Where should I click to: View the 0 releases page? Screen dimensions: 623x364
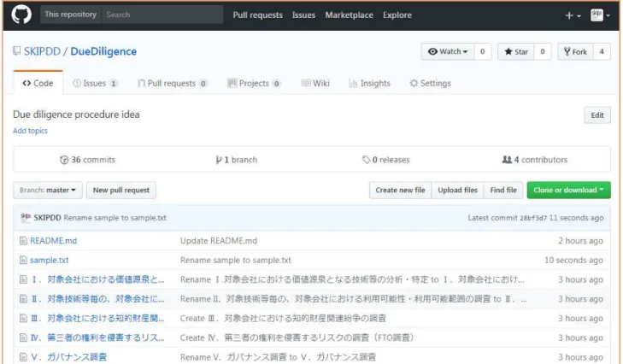(x=385, y=160)
